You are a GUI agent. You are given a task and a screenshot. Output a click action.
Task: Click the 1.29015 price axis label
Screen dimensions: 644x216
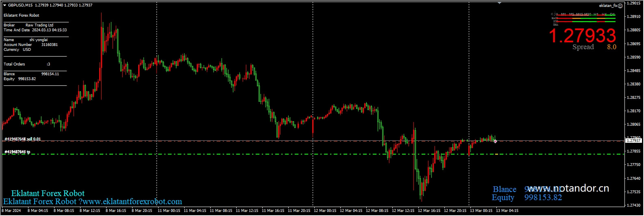point(633,3)
